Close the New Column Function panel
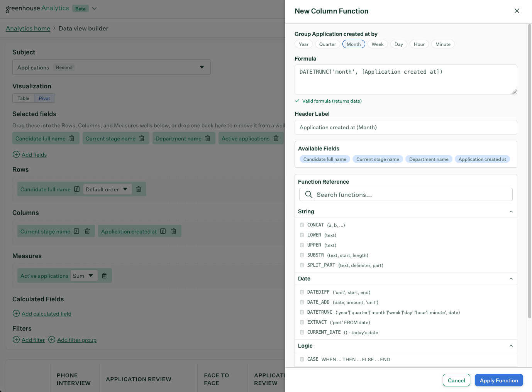Viewport: 532px width, 392px height. (517, 11)
